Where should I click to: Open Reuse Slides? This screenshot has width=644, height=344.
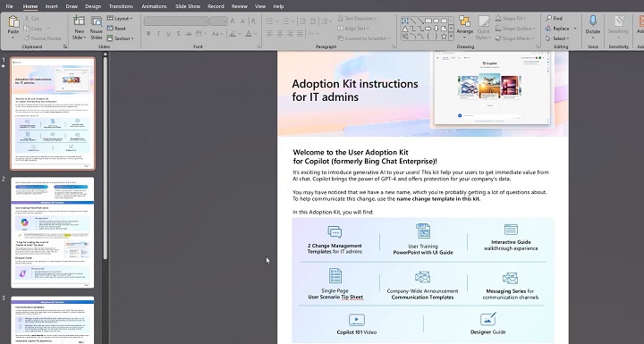coord(96,28)
